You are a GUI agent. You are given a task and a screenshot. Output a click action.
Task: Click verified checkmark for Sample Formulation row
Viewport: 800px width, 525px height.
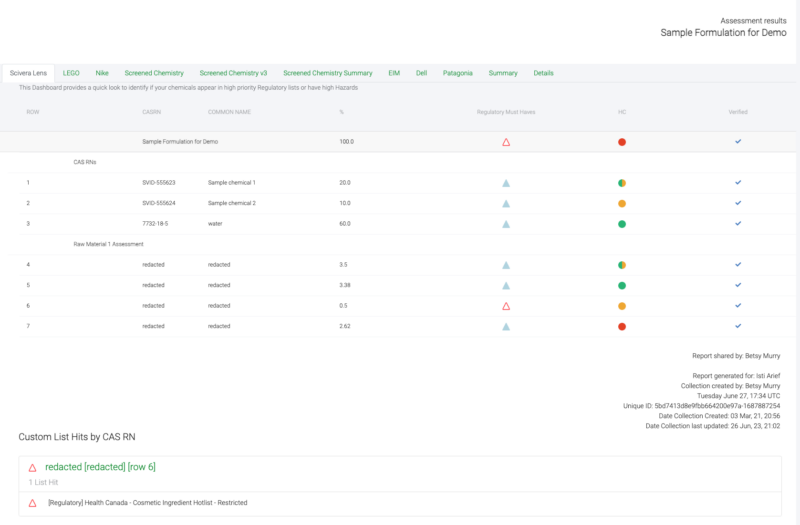point(738,141)
